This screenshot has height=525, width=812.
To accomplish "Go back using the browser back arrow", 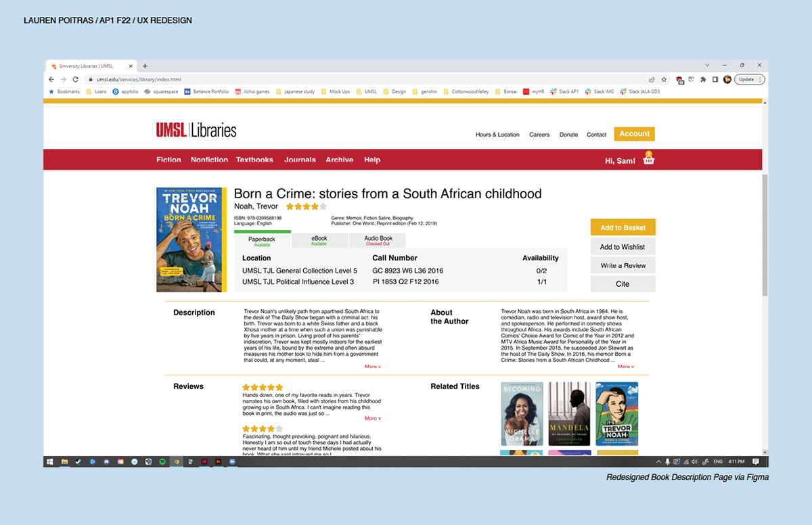I will [x=51, y=79].
